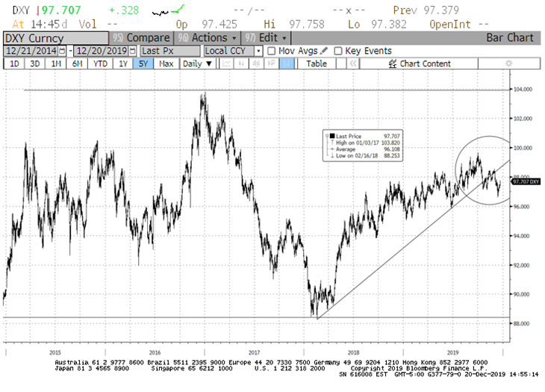This screenshot has width=545, height=392.
Task: Choose the Max time range
Action: click(x=166, y=63)
